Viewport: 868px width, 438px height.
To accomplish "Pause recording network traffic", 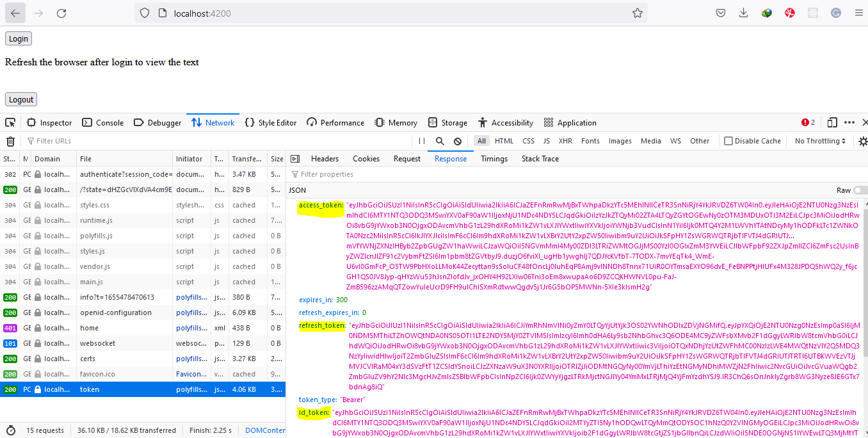I will point(421,140).
